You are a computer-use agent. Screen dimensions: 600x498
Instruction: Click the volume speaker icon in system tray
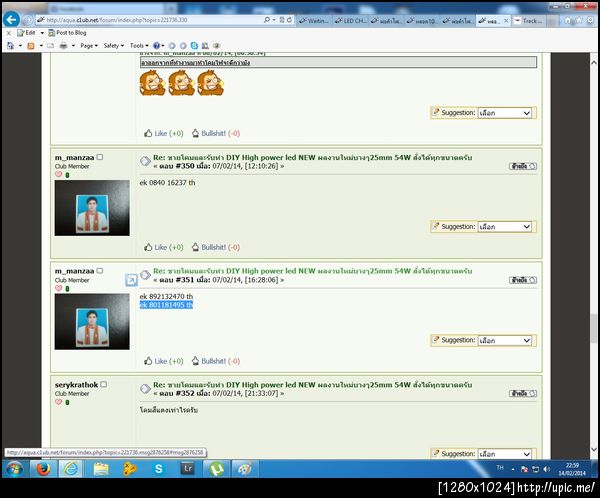547,469
